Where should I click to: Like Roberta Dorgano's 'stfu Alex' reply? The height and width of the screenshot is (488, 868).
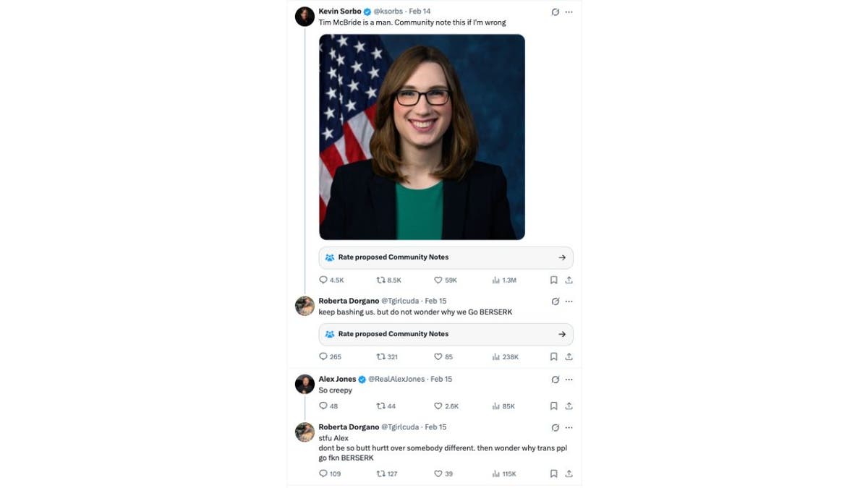coord(438,474)
